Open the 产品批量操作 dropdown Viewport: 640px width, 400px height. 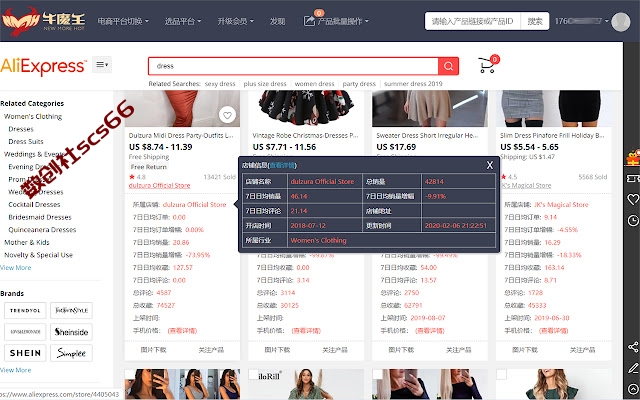[342, 21]
